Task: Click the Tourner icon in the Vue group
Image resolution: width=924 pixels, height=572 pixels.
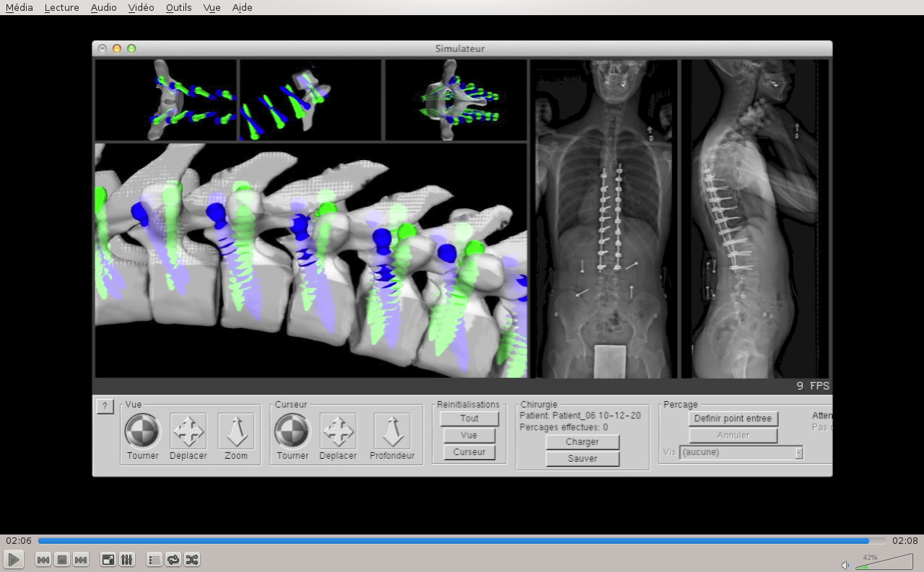Action: (x=142, y=431)
